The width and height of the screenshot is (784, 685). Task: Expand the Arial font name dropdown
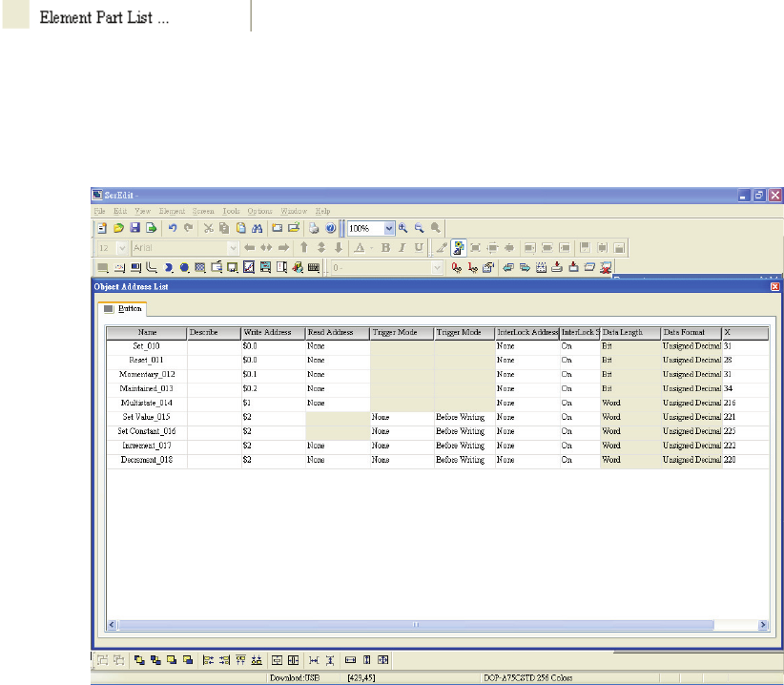tap(234, 247)
